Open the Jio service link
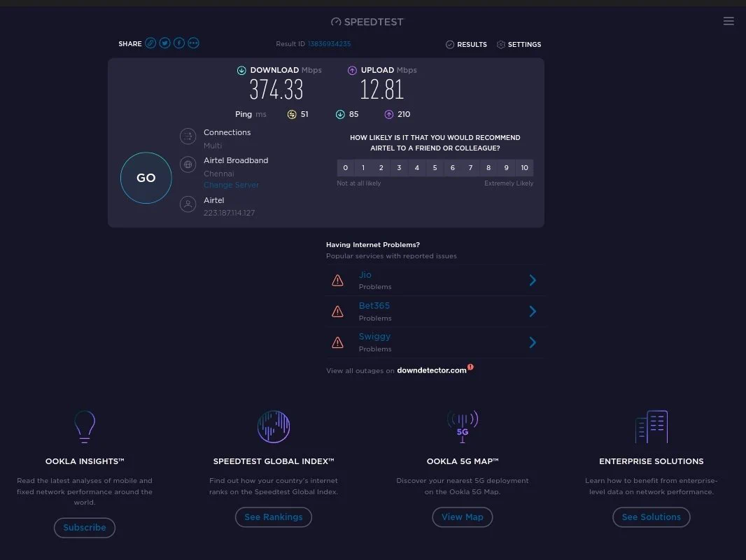The height and width of the screenshot is (560, 746). [x=365, y=275]
